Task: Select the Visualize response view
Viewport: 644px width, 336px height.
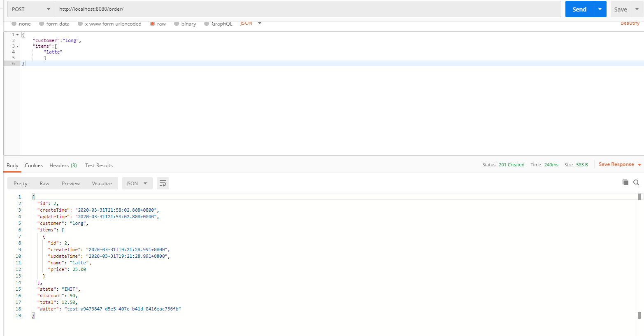Action: coord(102,183)
